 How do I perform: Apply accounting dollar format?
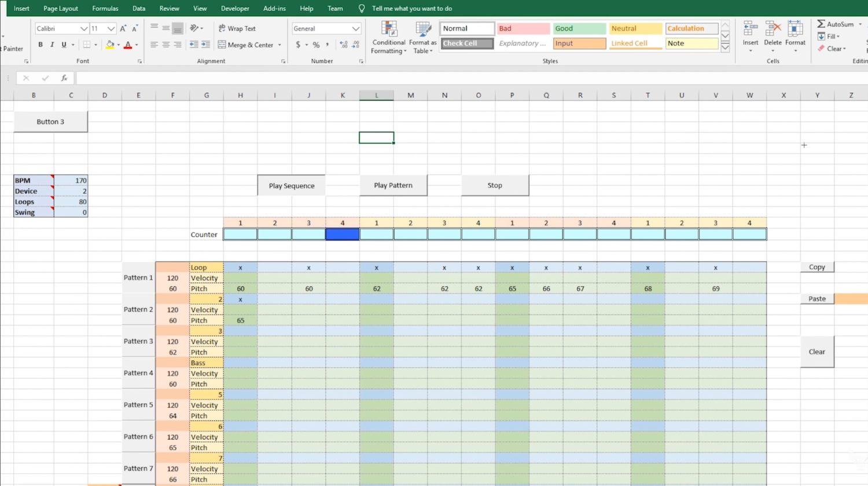298,45
